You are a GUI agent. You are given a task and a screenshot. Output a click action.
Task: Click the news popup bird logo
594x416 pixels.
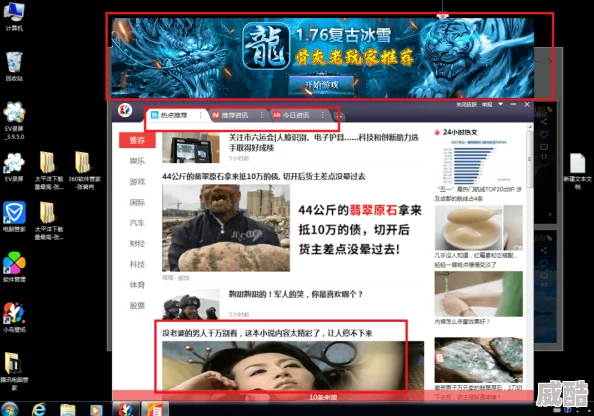click(x=125, y=110)
